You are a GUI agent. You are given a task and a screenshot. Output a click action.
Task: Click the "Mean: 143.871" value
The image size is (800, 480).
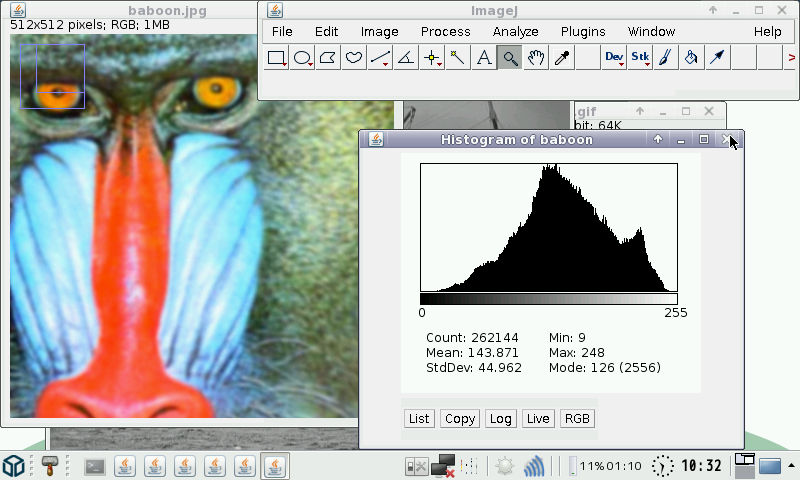coord(472,352)
